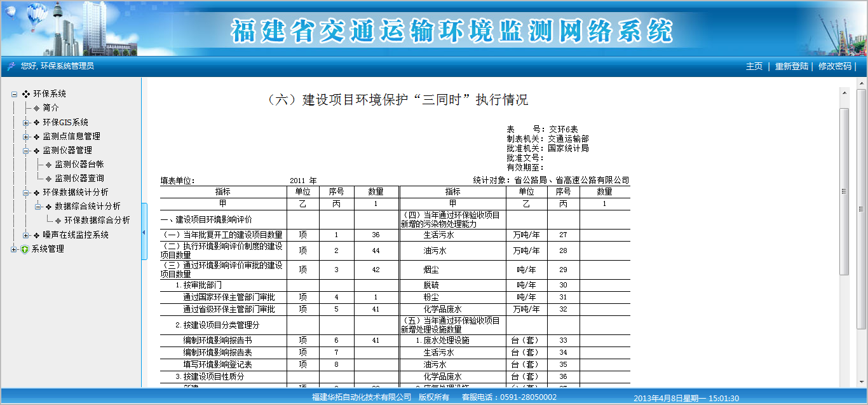Image resolution: width=868 pixels, height=405 pixels.
Task: Click the 国家统计局 text in the header
Action: click(569, 148)
